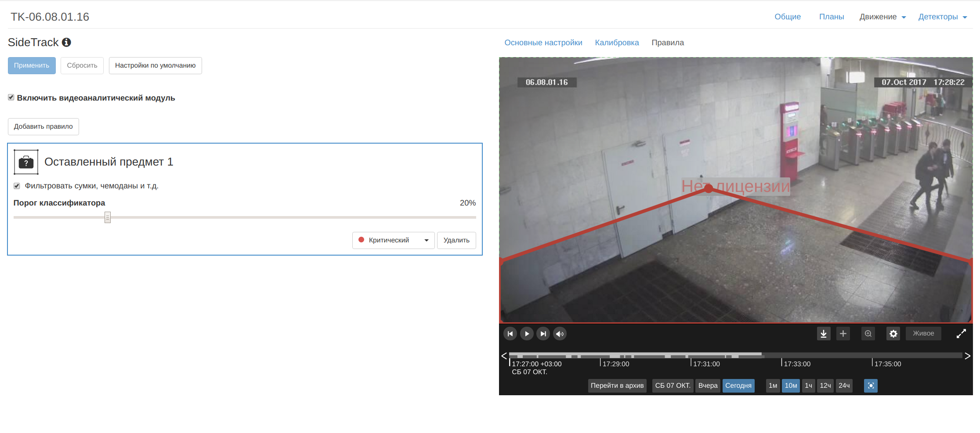This screenshot has height=433, width=980.
Task: Select the Правила tab
Action: (668, 43)
